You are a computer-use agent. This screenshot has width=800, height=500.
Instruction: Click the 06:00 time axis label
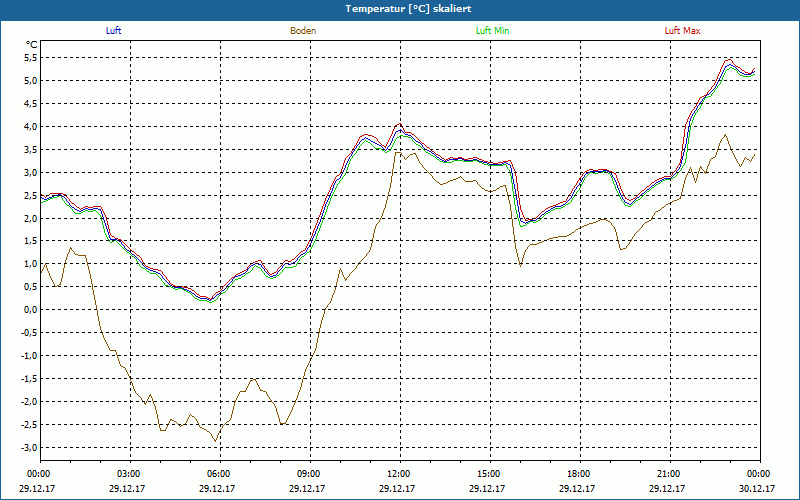coord(220,474)
